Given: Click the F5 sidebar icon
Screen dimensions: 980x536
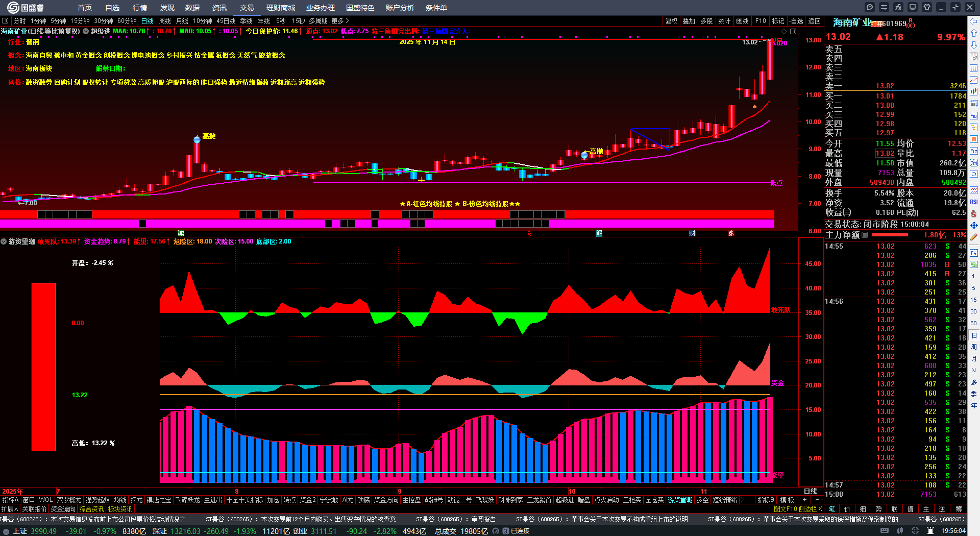Looking at the screenshot, I should coord(974,253).
